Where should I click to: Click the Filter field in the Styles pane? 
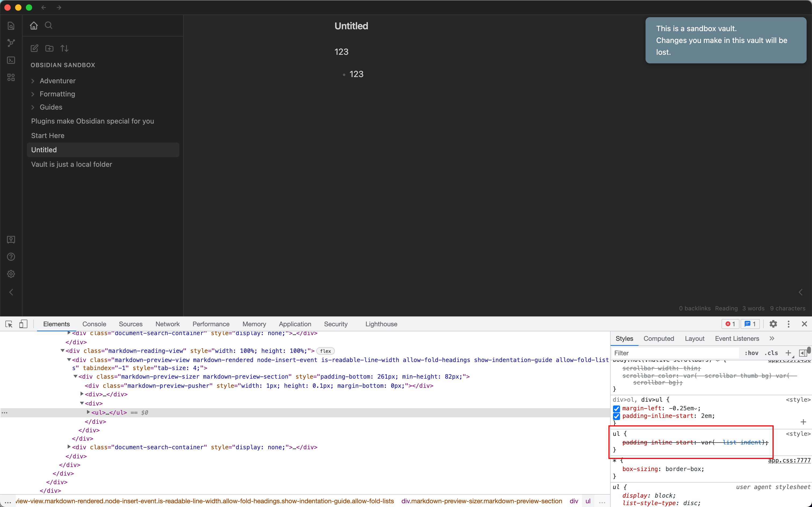coord(670,353)
